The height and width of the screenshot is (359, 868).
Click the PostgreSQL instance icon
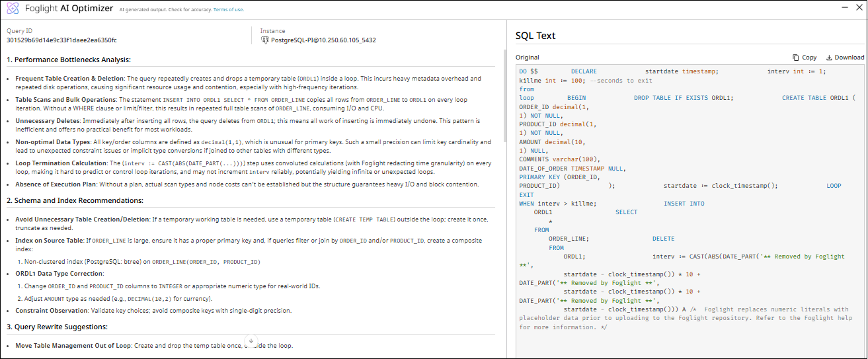[264, 40]
